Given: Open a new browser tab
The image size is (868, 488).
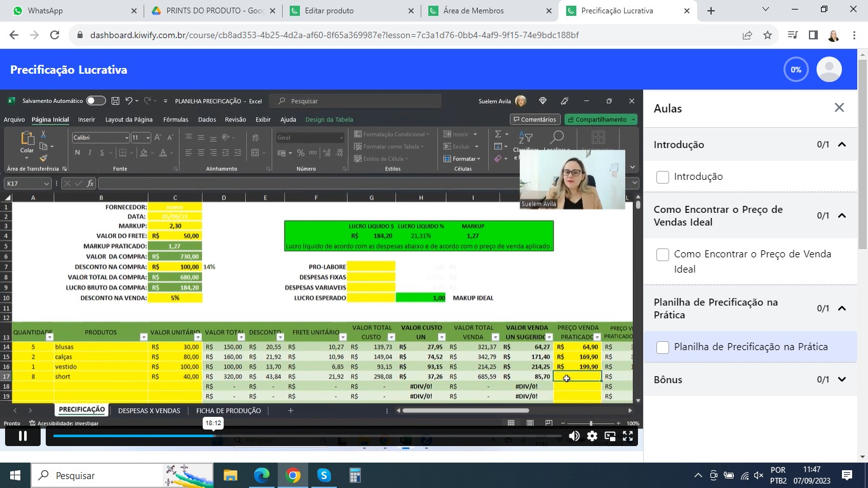Looking at the screenshot, I should 711,11.
